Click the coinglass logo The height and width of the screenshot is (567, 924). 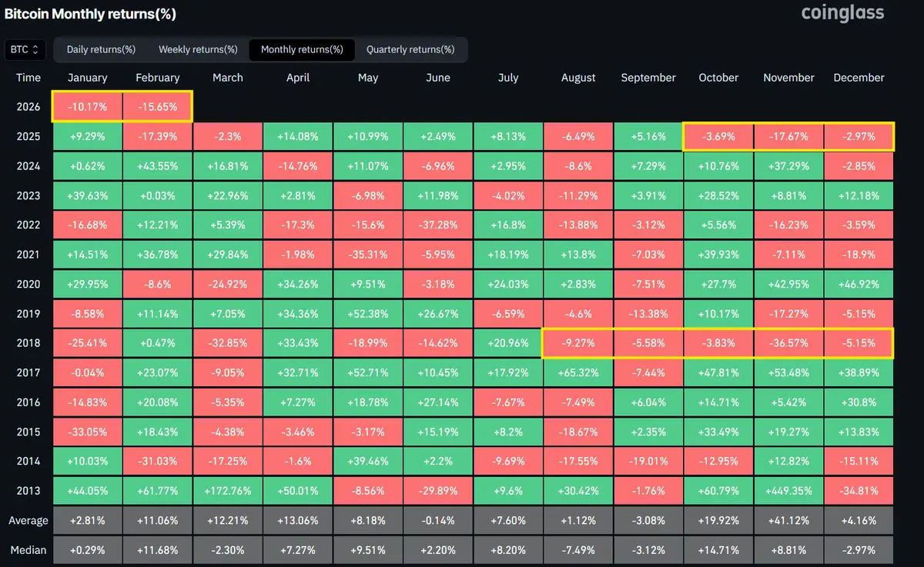(842, 12)
